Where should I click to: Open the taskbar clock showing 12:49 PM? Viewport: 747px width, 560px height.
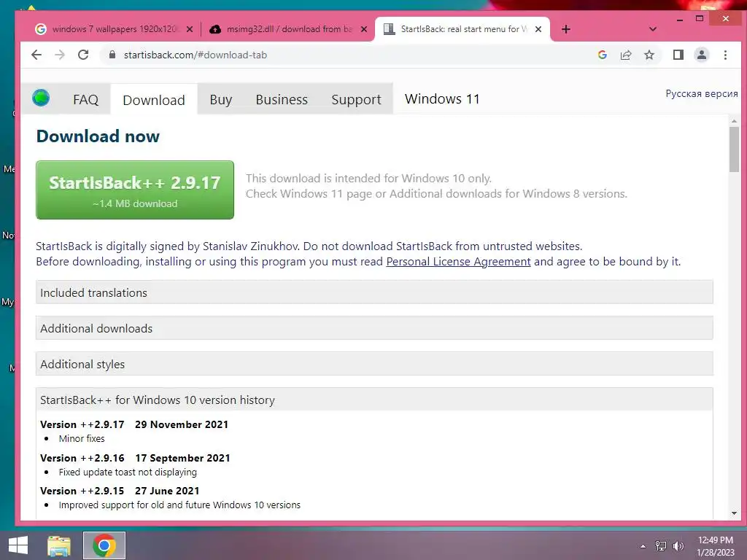coord(716,546)
